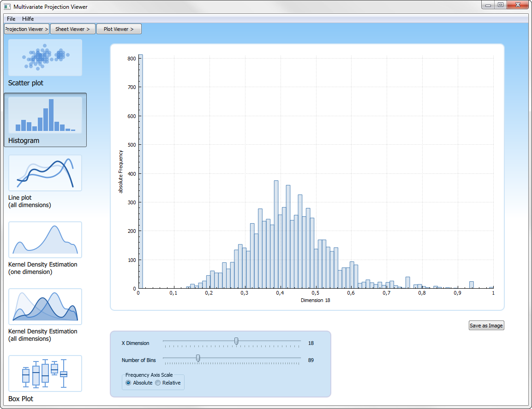The image size is (532, 409).
Task: Click Save as Image button
Action: [486, 326]
